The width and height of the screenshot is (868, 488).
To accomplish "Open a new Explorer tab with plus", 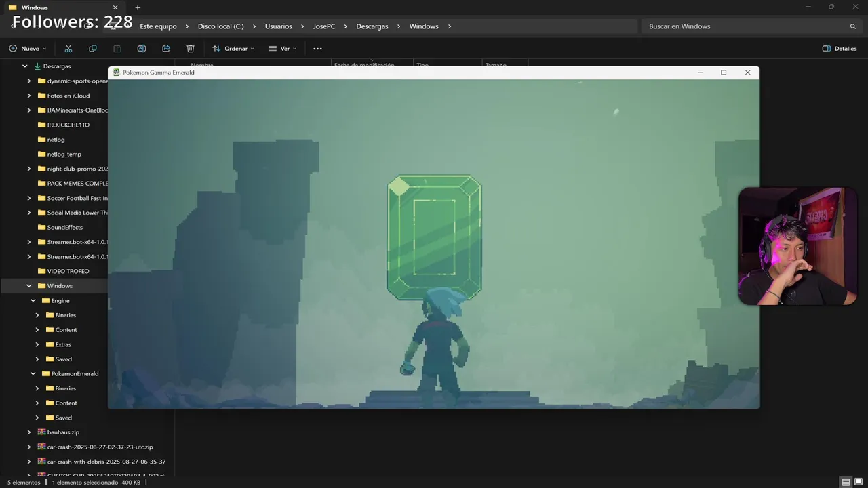I will tap(138, 7).
